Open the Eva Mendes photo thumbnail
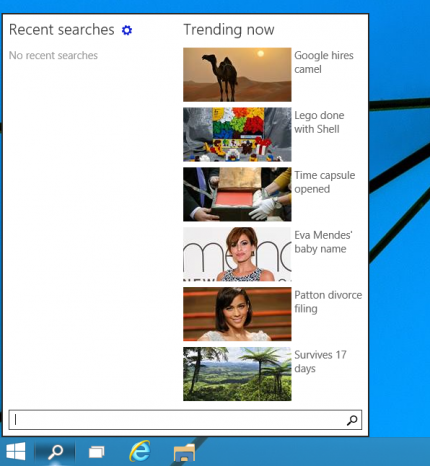The image size is (430, 466). tap(237, 254)
